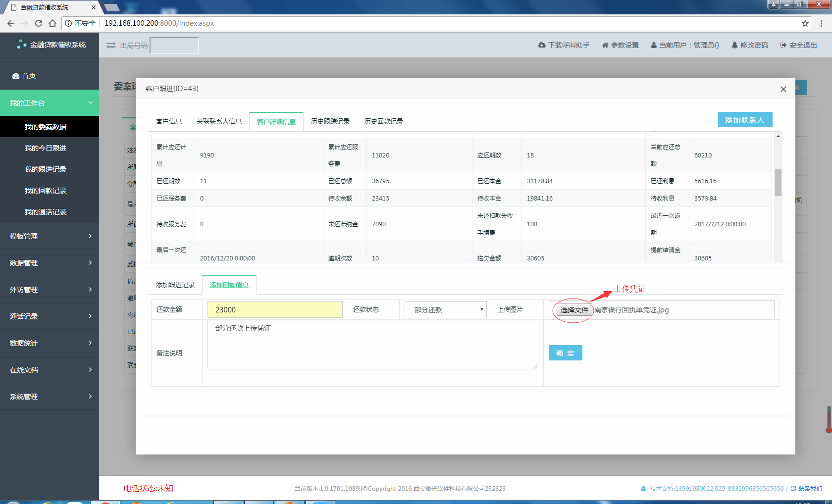Open 我的今日跟进 sidebar item
Screen dimensions: 832x504
click(50, 148)
